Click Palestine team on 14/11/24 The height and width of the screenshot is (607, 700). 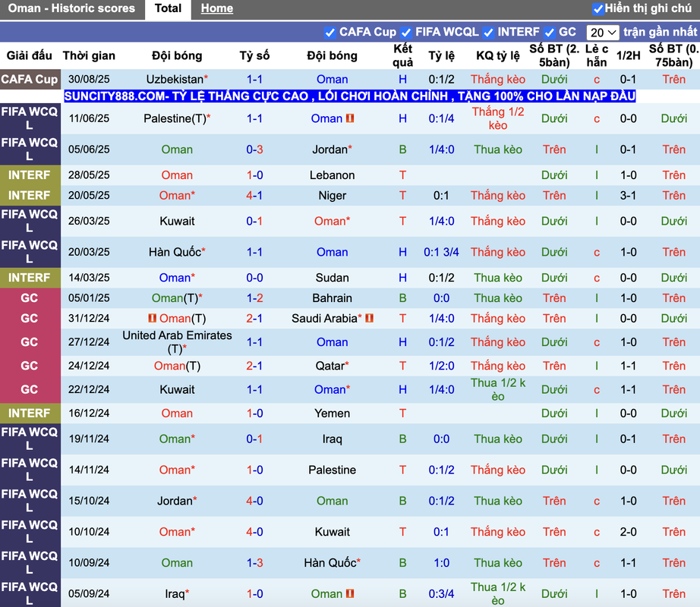[x=332, y=470]
